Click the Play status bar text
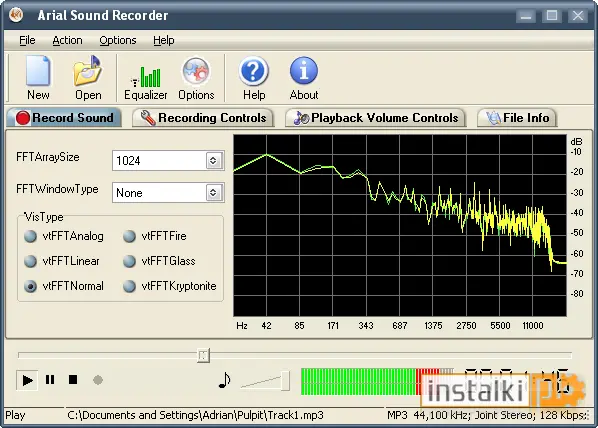 click(x=15, y=415)
